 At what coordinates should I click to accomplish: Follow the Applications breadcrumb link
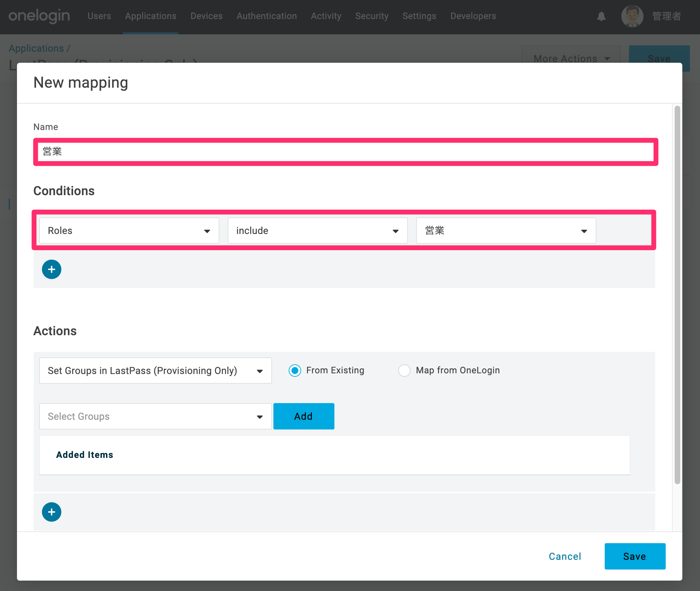coord(36,48)
